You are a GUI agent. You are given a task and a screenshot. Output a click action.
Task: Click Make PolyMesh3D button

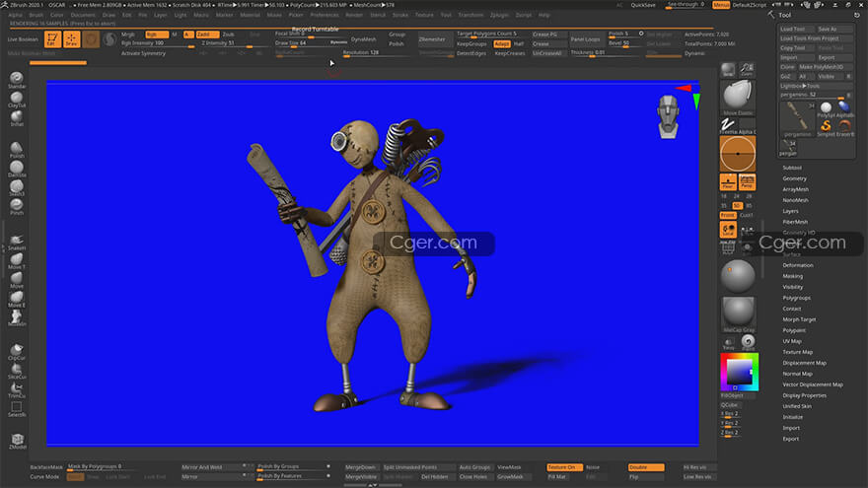pyautogui.click(x=825, y=67)
